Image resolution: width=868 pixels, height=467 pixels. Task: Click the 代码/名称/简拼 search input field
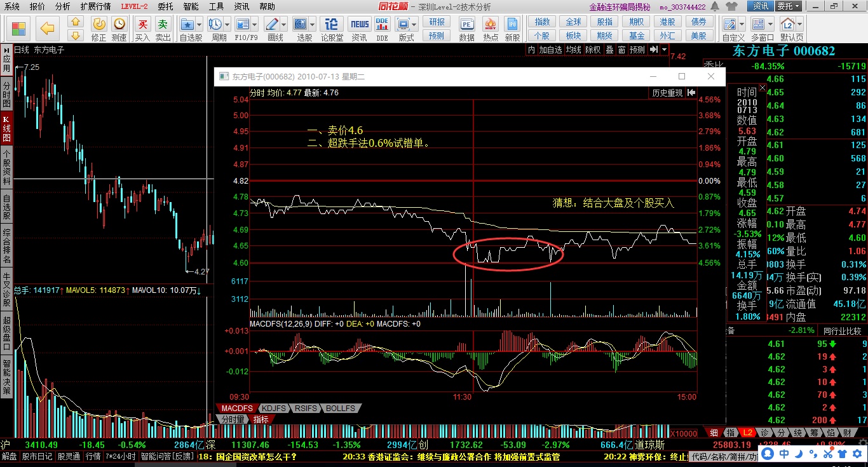pos(724,456)
